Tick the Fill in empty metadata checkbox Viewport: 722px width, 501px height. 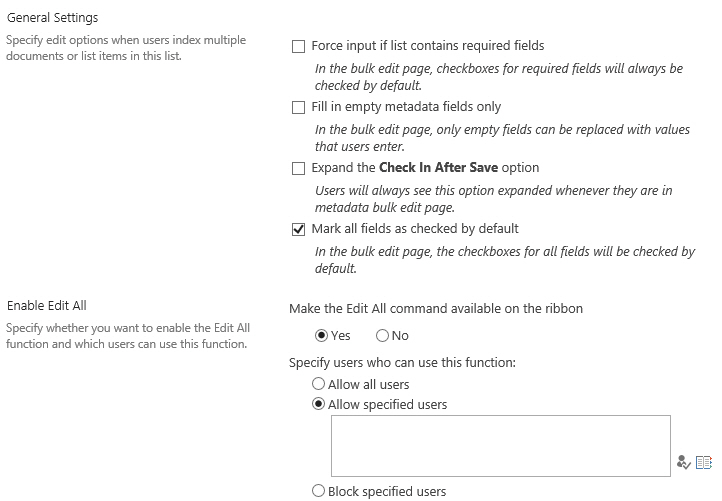(x=298, y=107)
